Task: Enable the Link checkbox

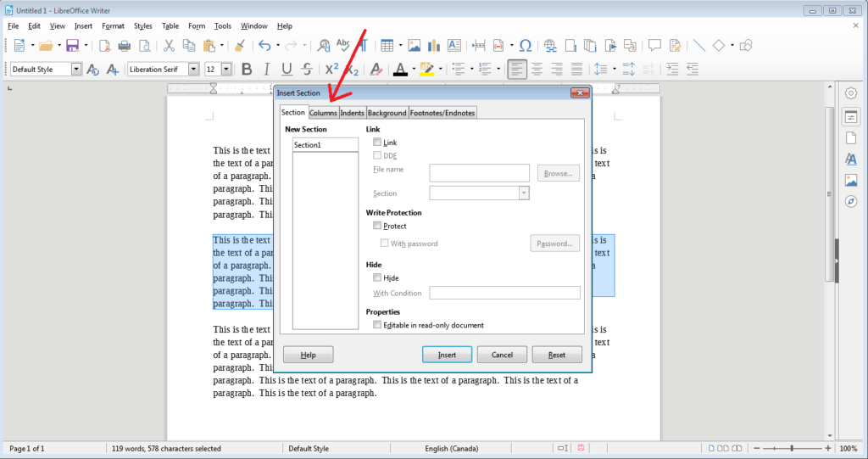Action: point(377,143)
